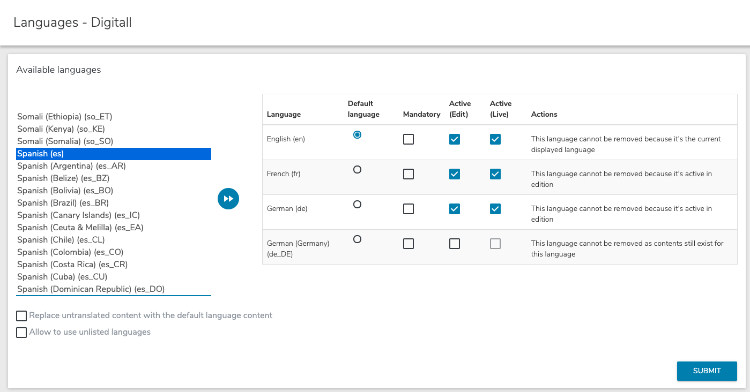The width and height of the screenshot is (750, 392).
Task: Select Spanish (Bolivia) (es_BO) in list
Action: [113, 191]
